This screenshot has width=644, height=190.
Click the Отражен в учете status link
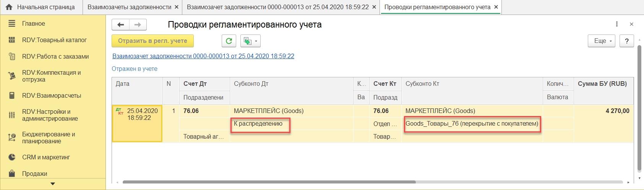(x=135, y=69)
